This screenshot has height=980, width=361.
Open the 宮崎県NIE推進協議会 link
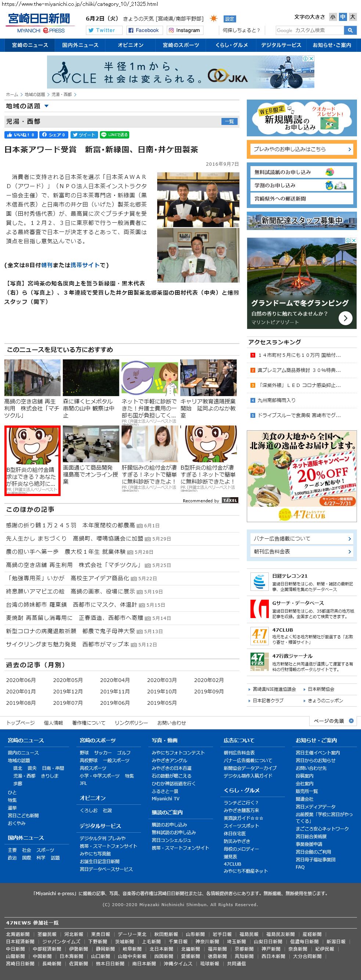pos(274,689)
